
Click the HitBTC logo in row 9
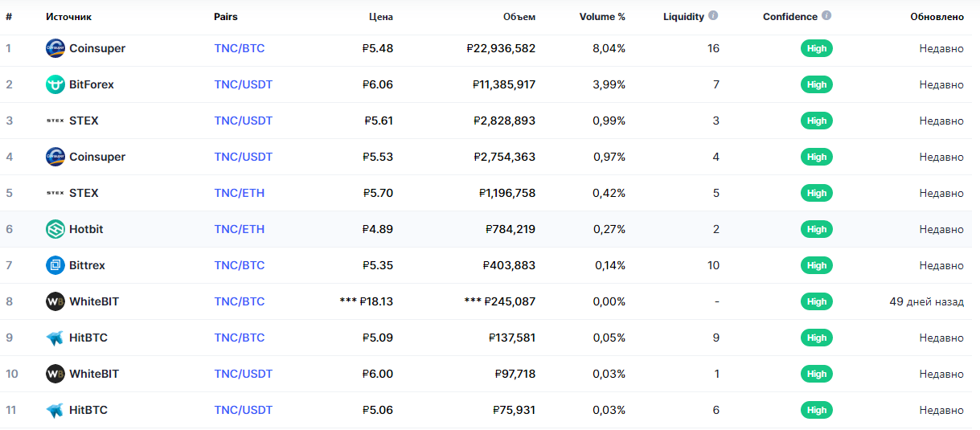pos(55,338)
